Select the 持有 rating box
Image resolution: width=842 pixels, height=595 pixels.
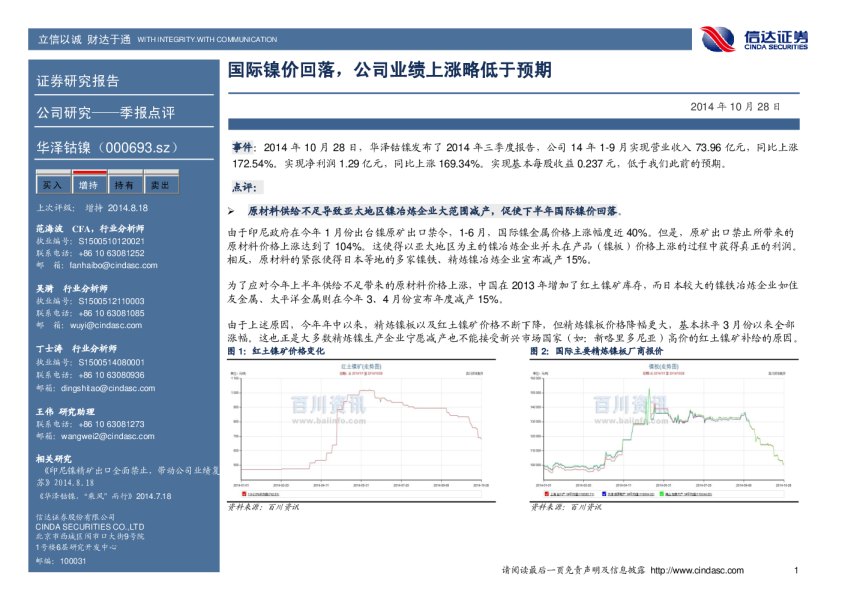pos(124,186)
